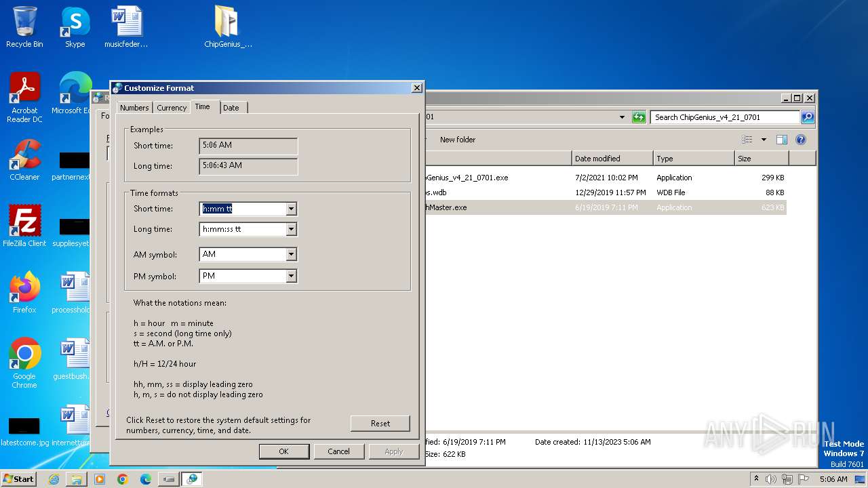Click the Long time example 5:06:43 AM
This screenshot has height=488, width=868.
click(x=248, y=166)
